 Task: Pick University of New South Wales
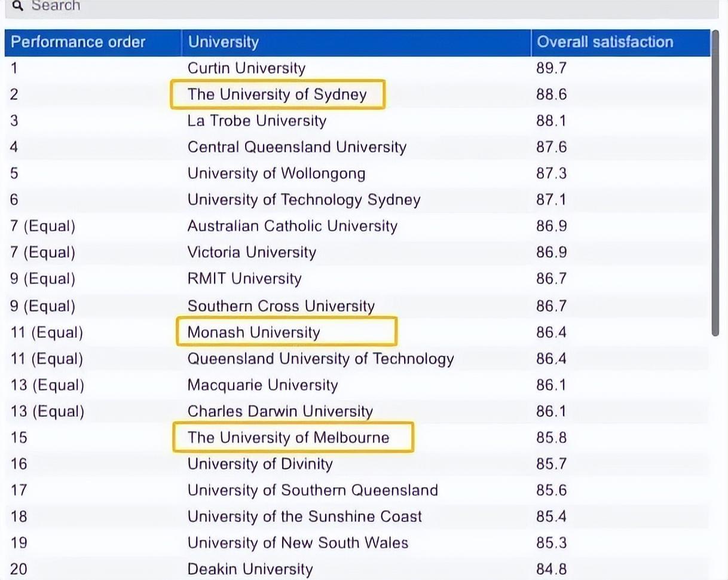(x=298, y=543)
